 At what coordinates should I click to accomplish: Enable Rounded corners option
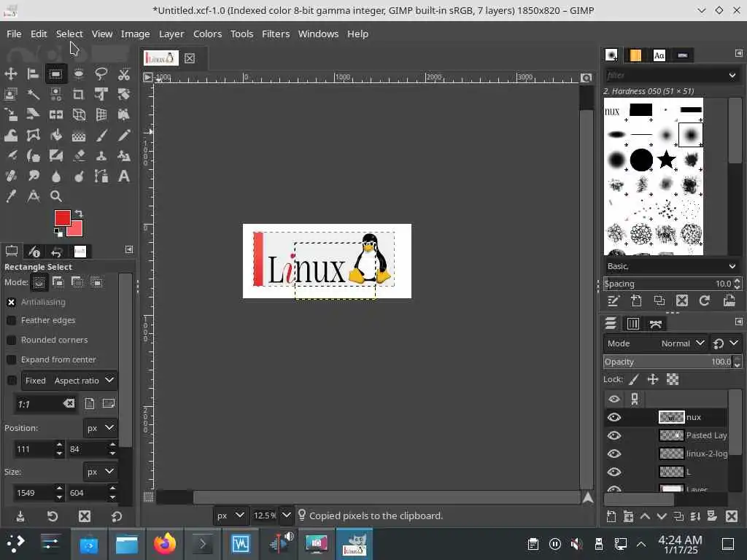tap(12, 340)
